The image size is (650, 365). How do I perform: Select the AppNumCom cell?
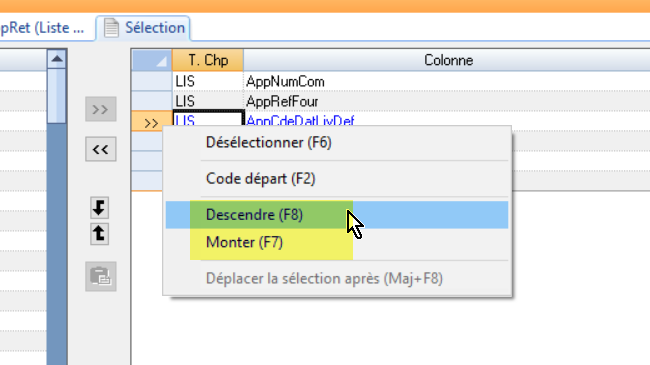(x=446, y=81)
